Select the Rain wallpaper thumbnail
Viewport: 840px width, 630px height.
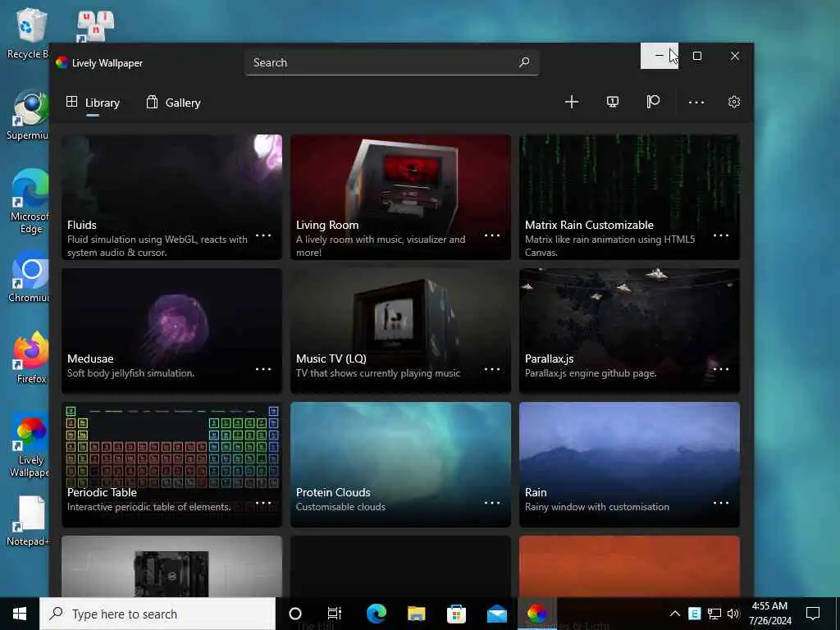629,464
